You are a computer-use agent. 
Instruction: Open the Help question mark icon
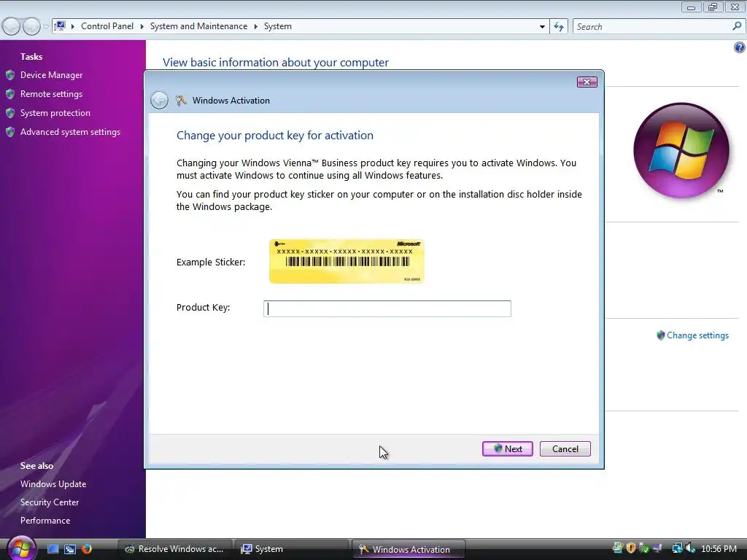(x=739, y=47)
